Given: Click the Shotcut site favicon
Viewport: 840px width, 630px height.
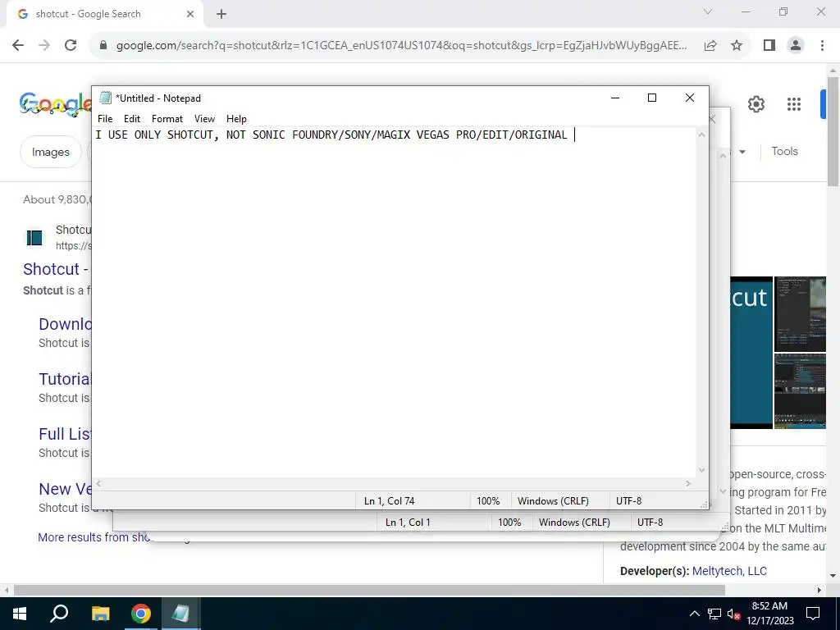Looking at the screenshot, I should pos(34,237).
